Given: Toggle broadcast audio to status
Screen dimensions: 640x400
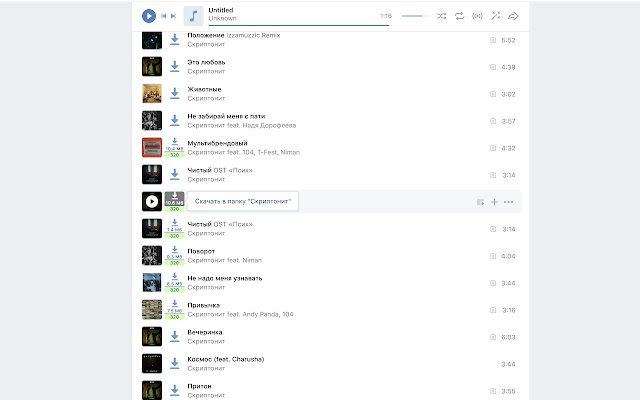Looking at the screenshot, I should tap(477, 16).
